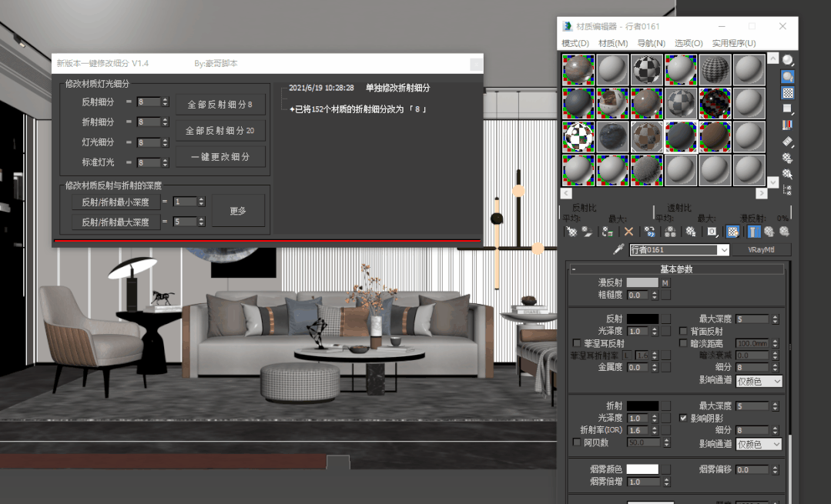Click the 更多 button
Screen dimensions: 831x504
[238, 211]
